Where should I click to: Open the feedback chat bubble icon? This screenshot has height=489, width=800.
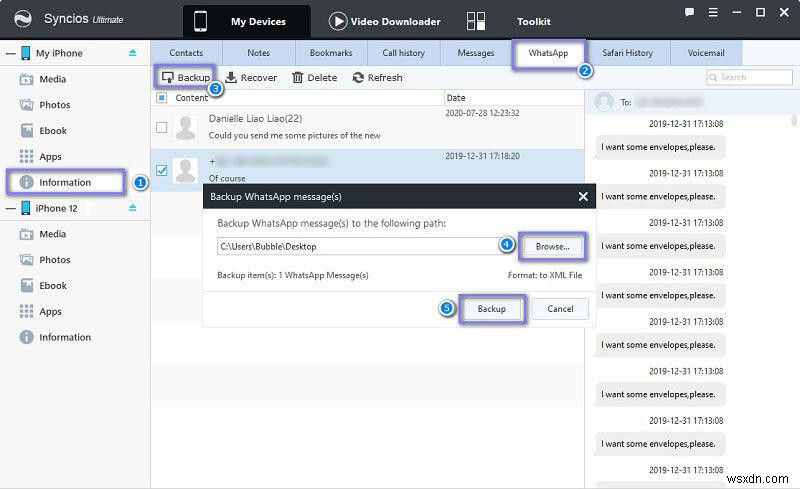coord(689,12)
